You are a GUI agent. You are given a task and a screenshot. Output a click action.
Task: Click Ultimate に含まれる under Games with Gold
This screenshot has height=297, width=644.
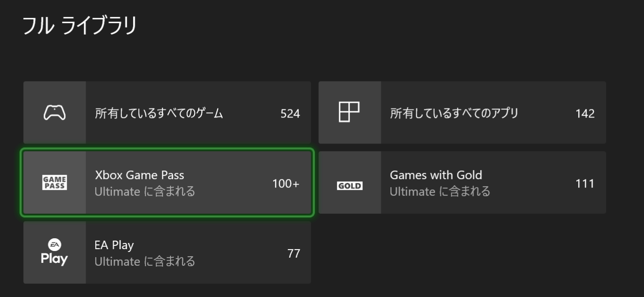tap(440, 191)
